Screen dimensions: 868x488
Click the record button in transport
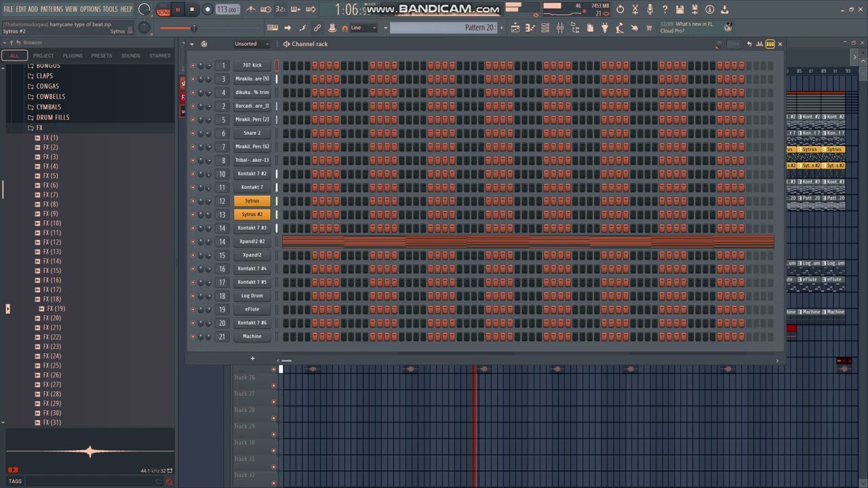tap(208, 9)
